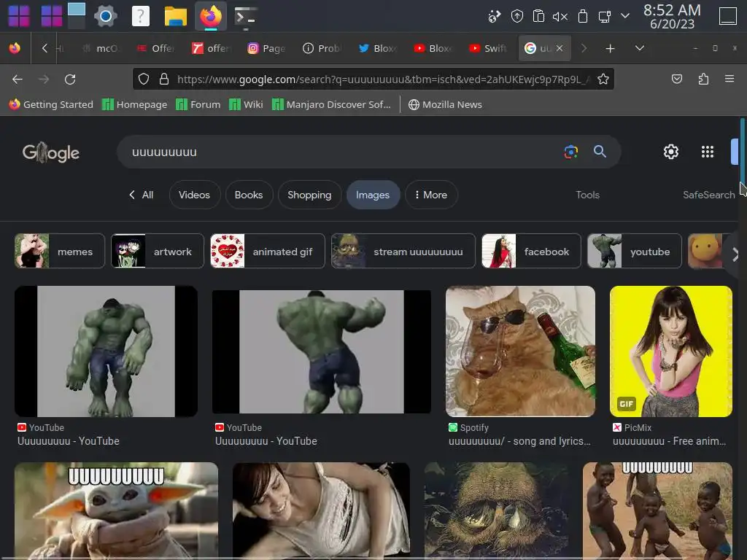
Task: Select the stream uuuuuuuuu chip
Action: pyautogui.click(x=403, y=251)
